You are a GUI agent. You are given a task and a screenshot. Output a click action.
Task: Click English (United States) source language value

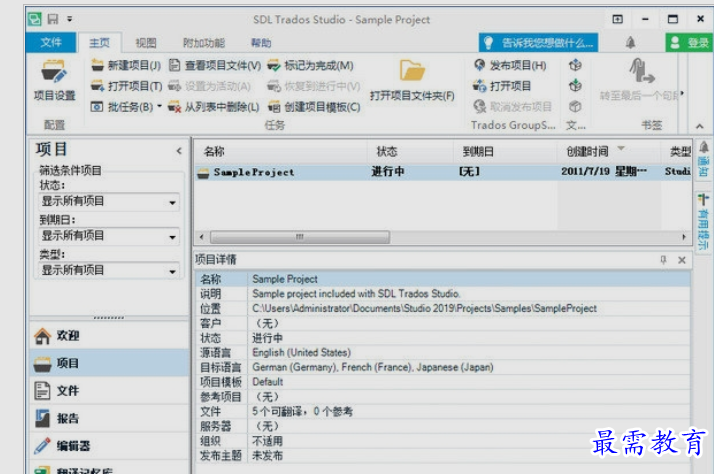pyautogui.click(x=301, y=353)
